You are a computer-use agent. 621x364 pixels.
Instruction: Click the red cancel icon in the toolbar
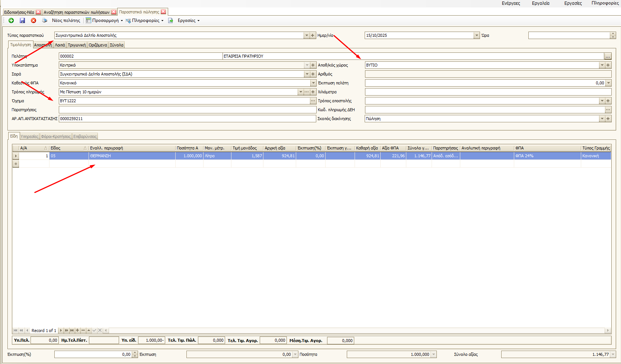pos(33,20)
